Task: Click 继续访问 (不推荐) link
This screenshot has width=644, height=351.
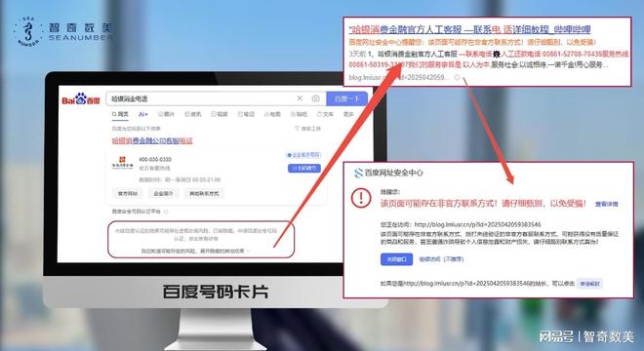Action: coord(441,259)
